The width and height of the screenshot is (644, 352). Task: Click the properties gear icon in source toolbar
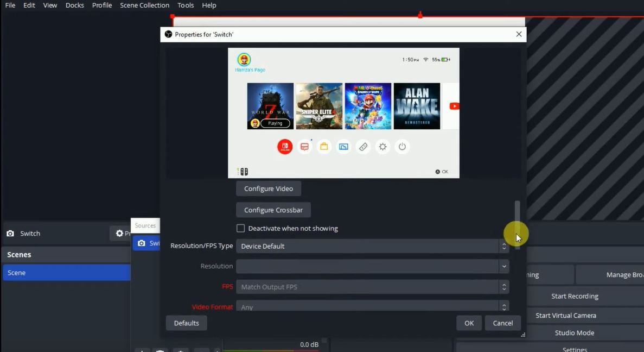(x=119, y=233)
